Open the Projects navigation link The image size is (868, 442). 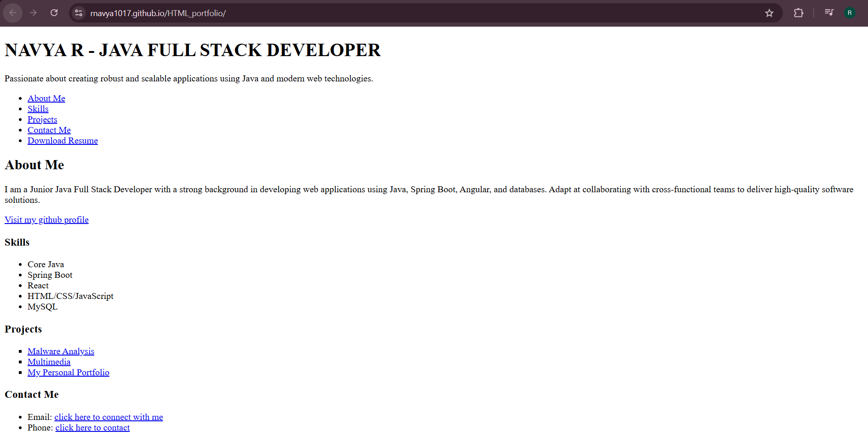tap(42, 120)
